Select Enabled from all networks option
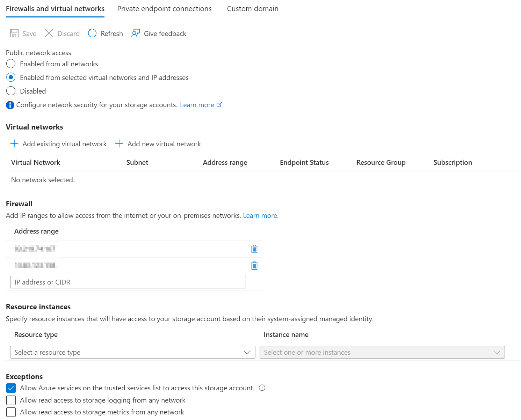The image size is (521, 420). click(x=11, y=64)
